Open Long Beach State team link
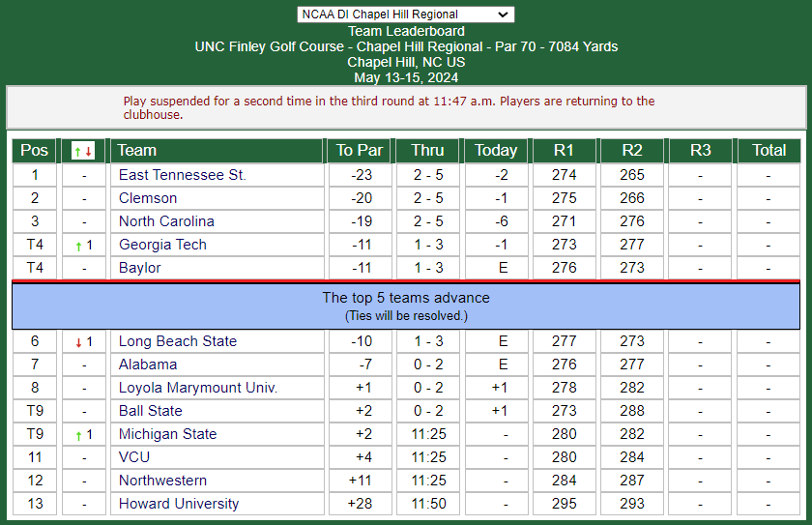This screenshot has width=812, height=525. (x=178, y=341)
